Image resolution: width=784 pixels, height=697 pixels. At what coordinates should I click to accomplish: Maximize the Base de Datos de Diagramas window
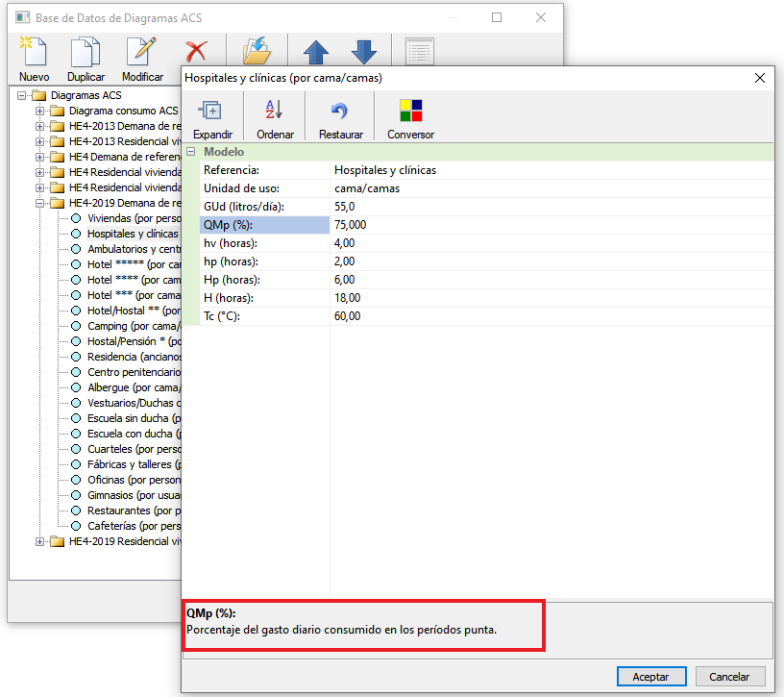tap(497, 17)
